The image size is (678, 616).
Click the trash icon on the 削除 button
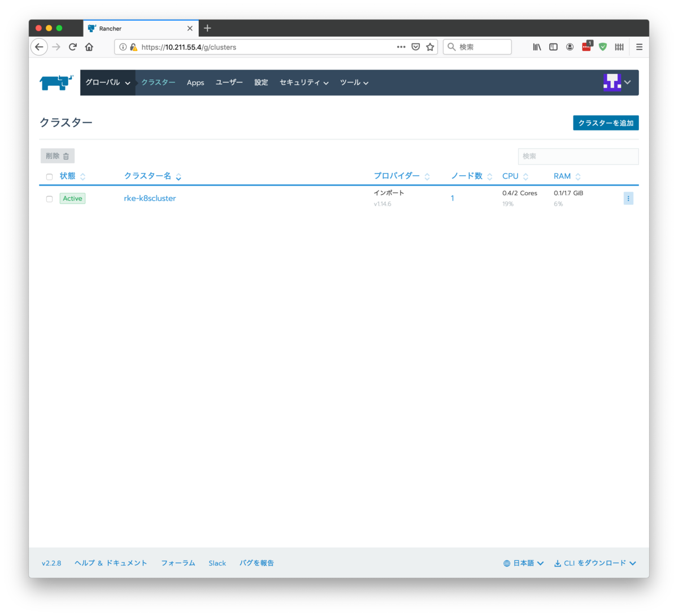coord(66,156)
